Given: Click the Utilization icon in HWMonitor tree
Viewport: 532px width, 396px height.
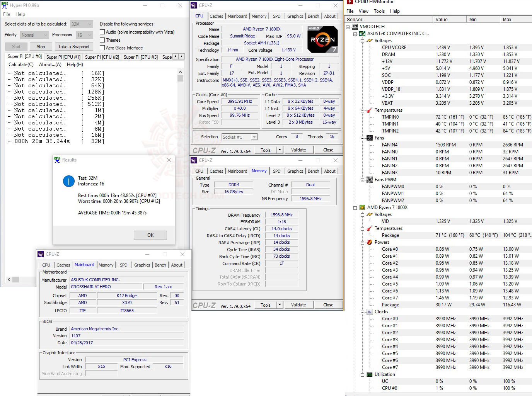Looking at the screenshot, I should click(370, 374).
